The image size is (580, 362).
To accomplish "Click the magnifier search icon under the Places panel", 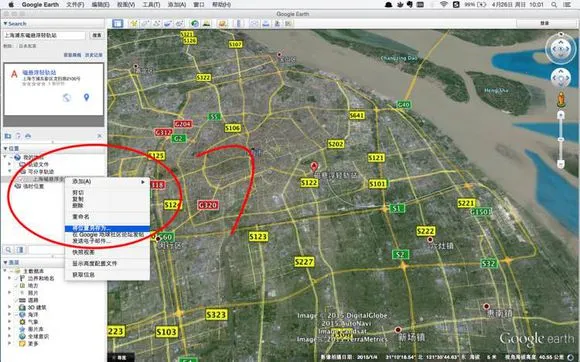I will 9,250.
